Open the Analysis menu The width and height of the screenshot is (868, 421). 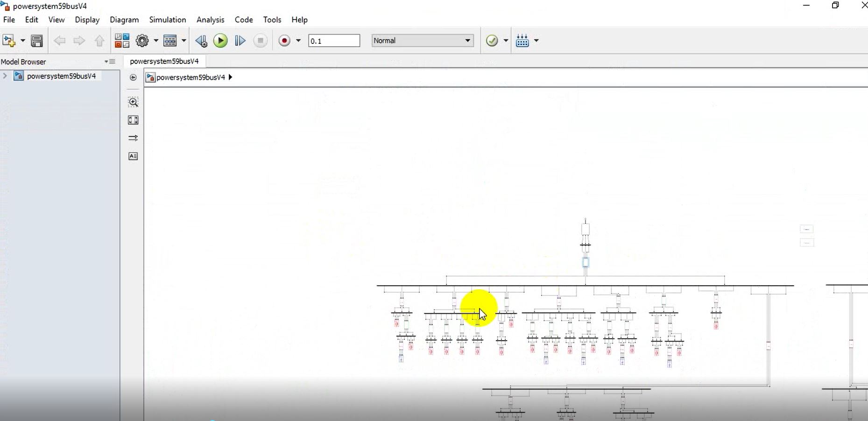(210, 20)
